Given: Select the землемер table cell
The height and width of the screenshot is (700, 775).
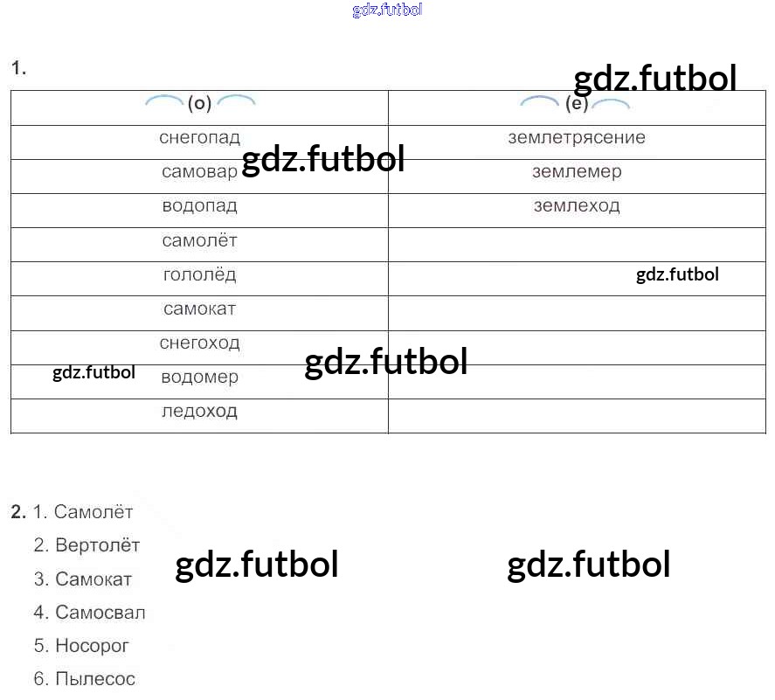Looking at the screenshot, I should [578, 177].
